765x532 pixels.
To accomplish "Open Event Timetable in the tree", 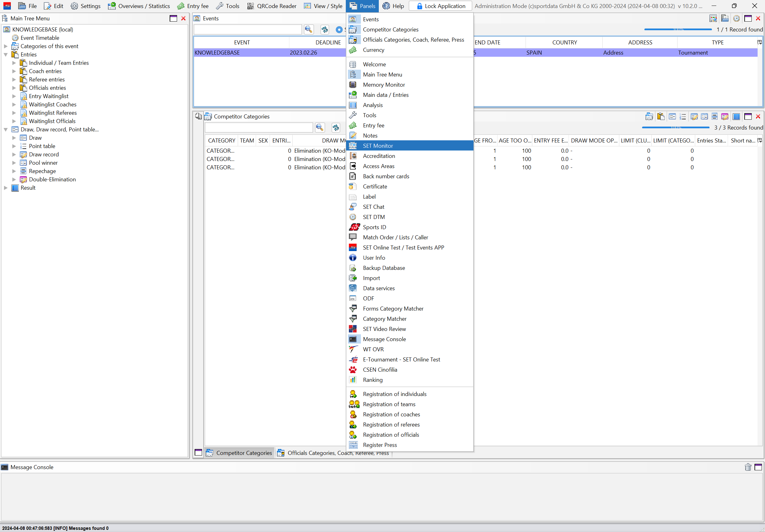I will pos(40,38).
